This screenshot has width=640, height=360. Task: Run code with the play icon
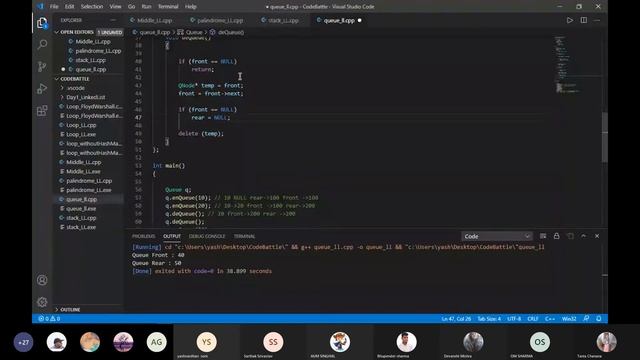click(x=570, y=20)
